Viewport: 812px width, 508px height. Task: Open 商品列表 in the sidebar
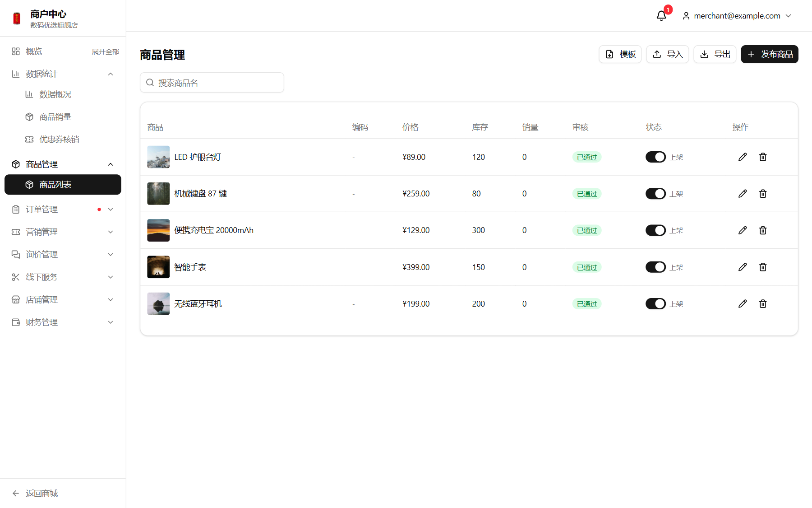[x=63, y=185]
